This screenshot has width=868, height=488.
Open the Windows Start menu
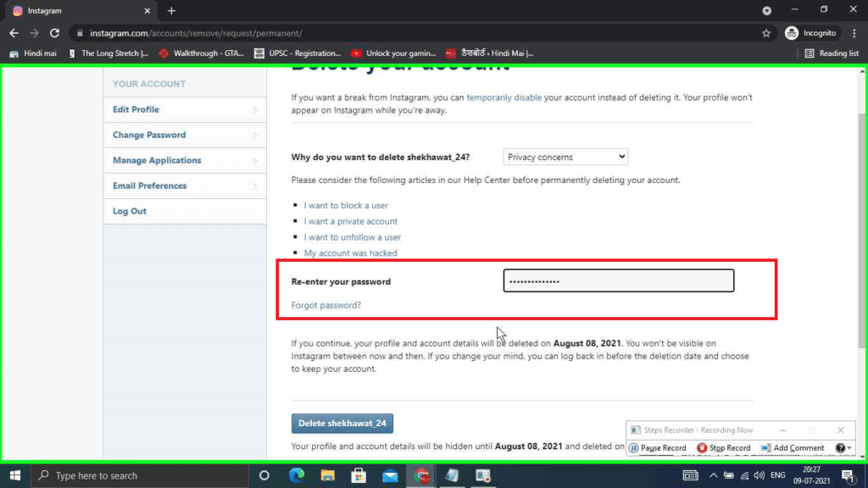15,475
